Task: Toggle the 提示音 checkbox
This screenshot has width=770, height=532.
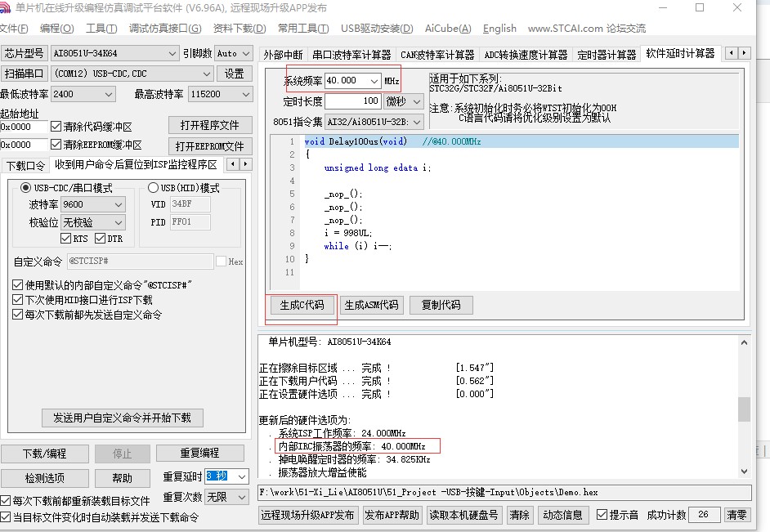Action: coord(602,514)
